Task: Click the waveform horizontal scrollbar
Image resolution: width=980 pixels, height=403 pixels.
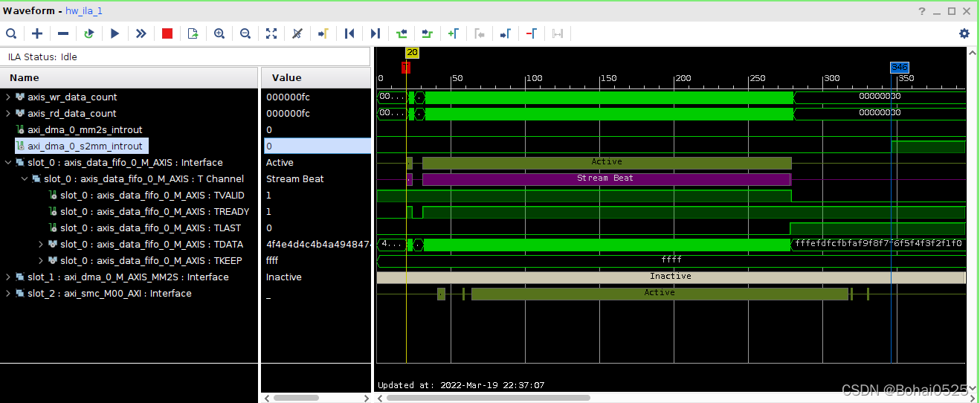Action: [x=489, y=398]
